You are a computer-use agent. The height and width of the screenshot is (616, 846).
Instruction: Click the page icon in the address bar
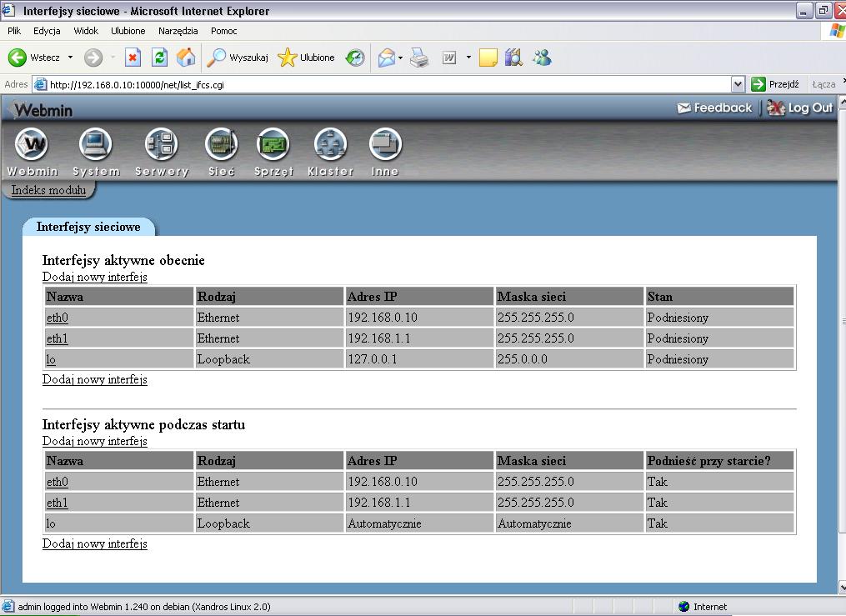tap(41, 84)
